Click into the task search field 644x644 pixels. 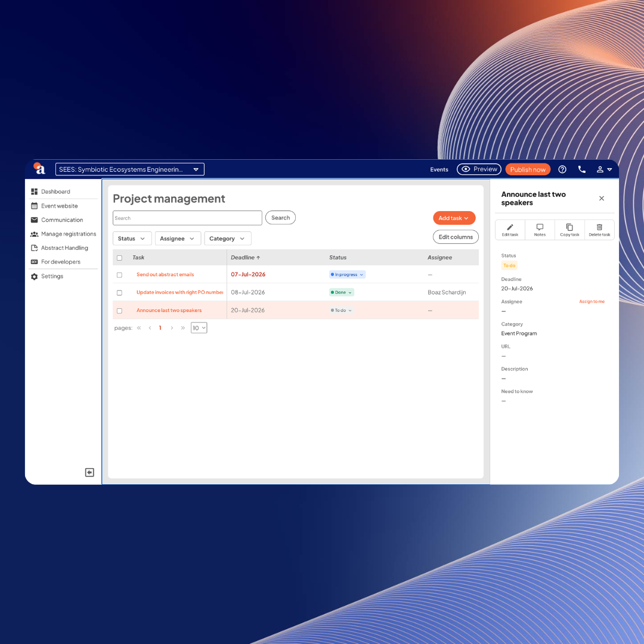point(187,218)
